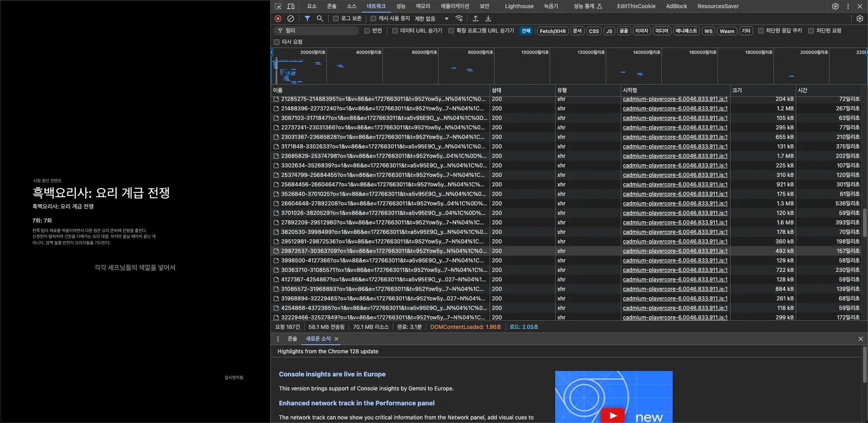Enable the 로그 보존 checkbox

336,19
